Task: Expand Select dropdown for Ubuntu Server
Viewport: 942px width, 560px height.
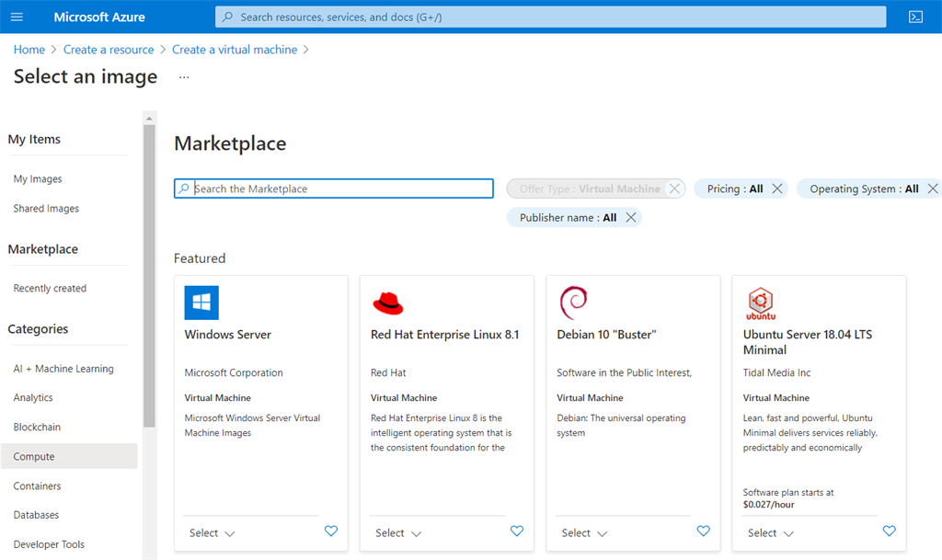Action: (771, 533)
